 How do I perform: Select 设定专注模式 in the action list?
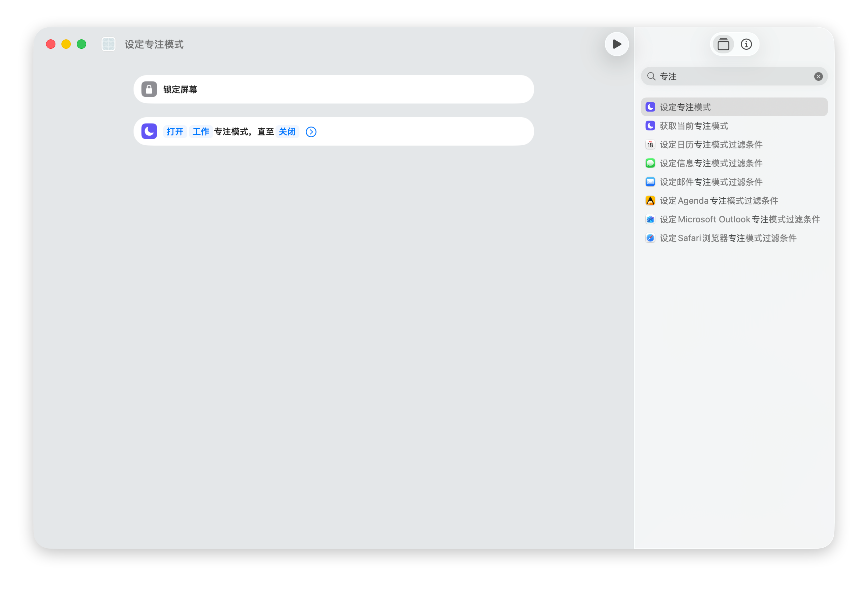[x=685, y=107]
